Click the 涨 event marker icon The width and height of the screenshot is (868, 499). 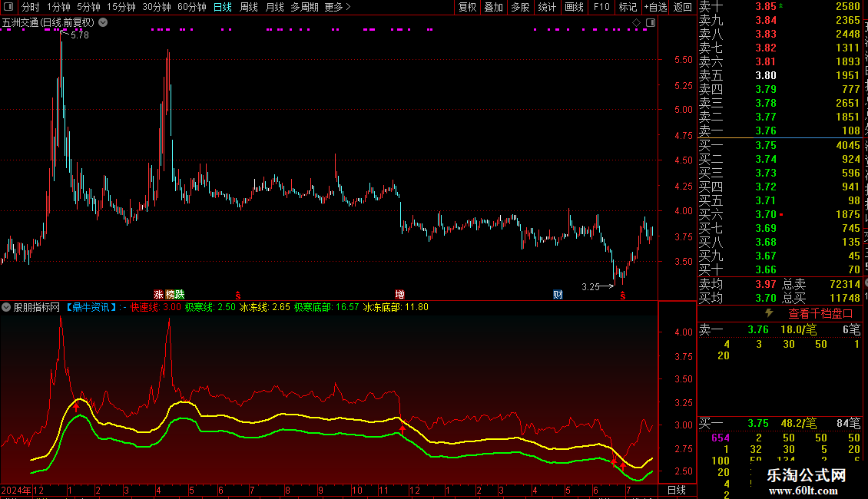click(x=158, y=294)
